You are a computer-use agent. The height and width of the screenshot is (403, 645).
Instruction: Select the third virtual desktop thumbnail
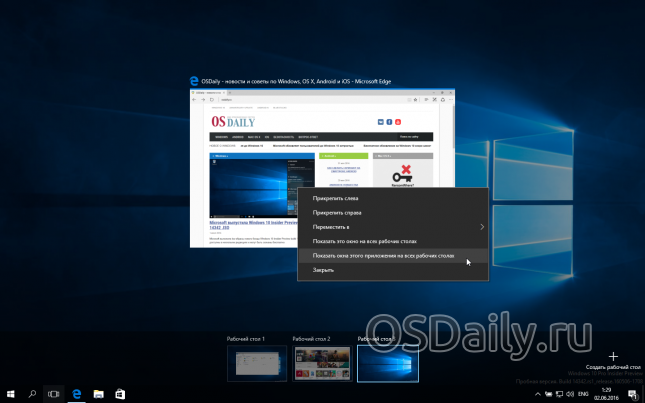pyautogui.click(x=387, y=363)
